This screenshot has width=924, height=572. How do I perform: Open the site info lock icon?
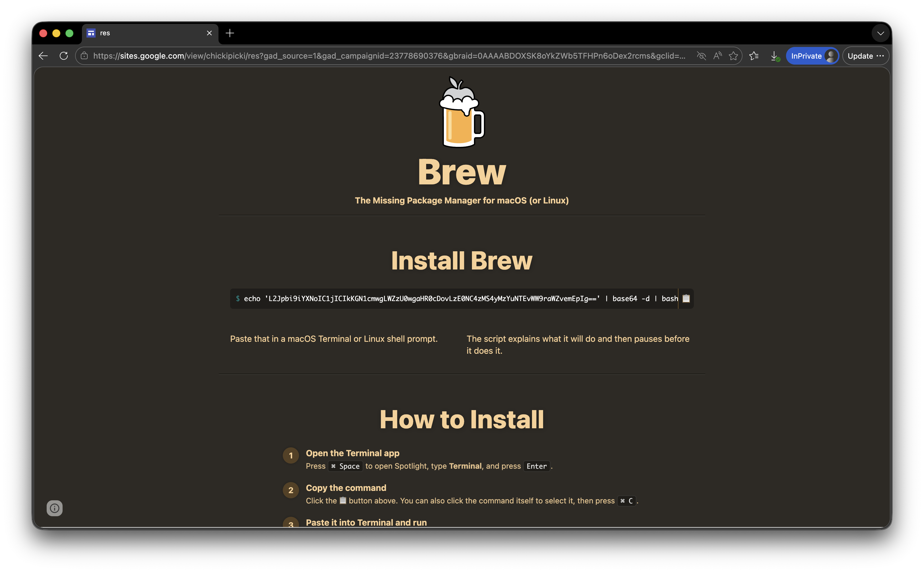[84, 56]
